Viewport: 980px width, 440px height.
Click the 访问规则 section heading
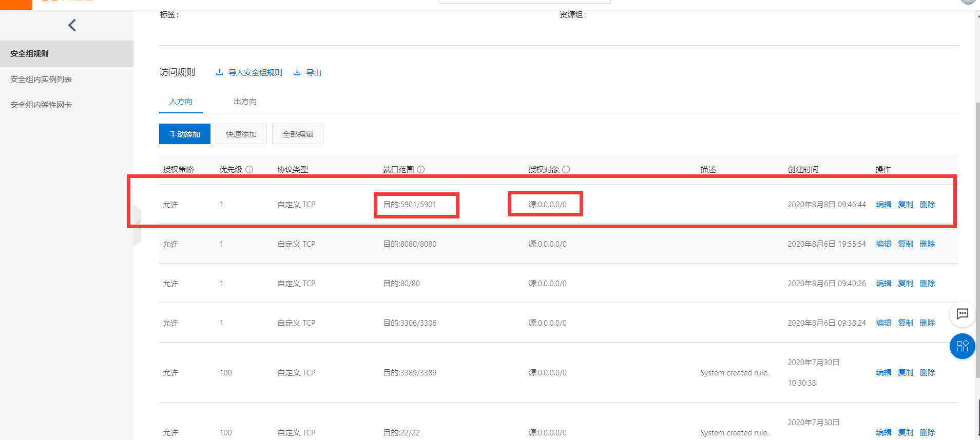(x=177, y=72)
